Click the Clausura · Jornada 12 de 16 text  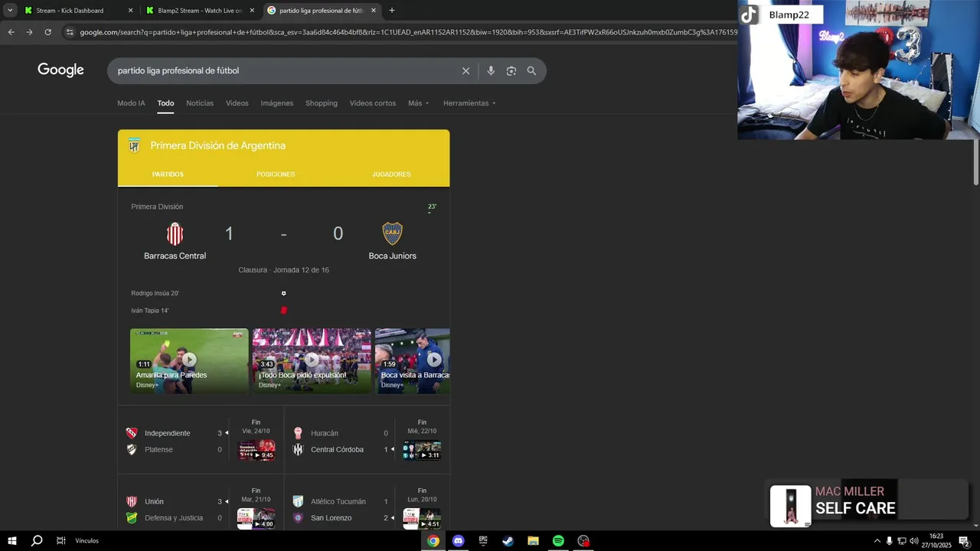point(283,270)
